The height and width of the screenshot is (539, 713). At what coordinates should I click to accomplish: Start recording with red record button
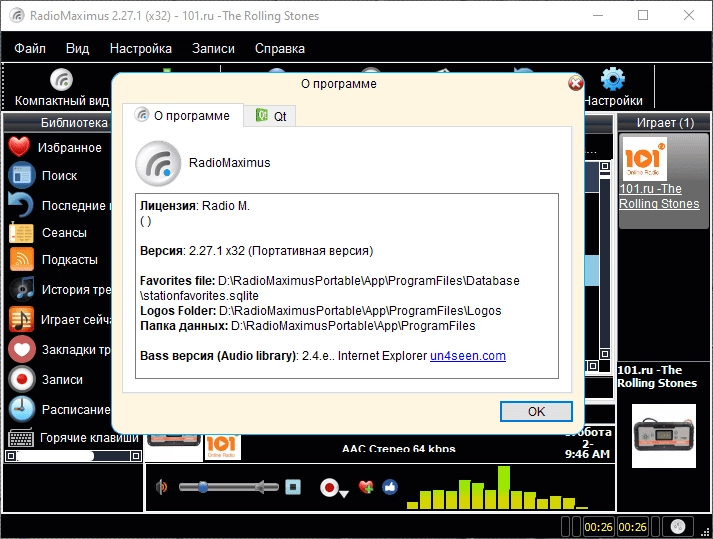[329, 488]
